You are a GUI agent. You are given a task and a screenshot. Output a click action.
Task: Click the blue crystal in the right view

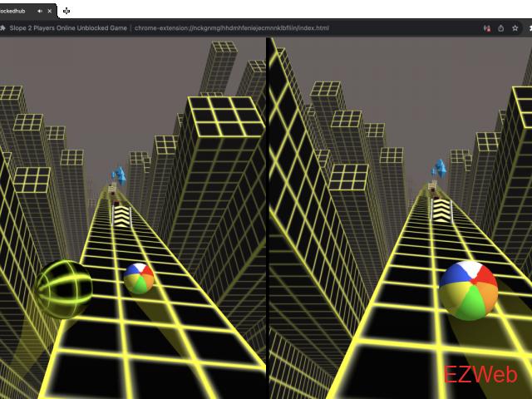[x=438, y=169]
